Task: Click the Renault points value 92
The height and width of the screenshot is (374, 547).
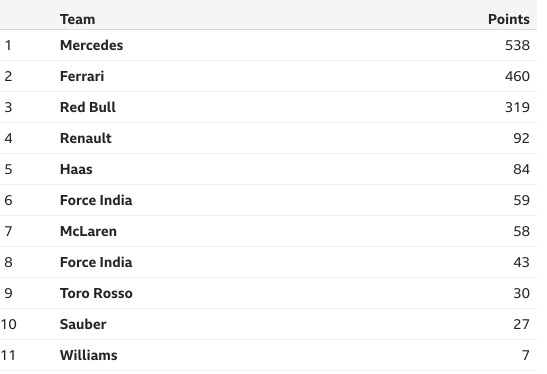Action: click(x=522, y=139)
